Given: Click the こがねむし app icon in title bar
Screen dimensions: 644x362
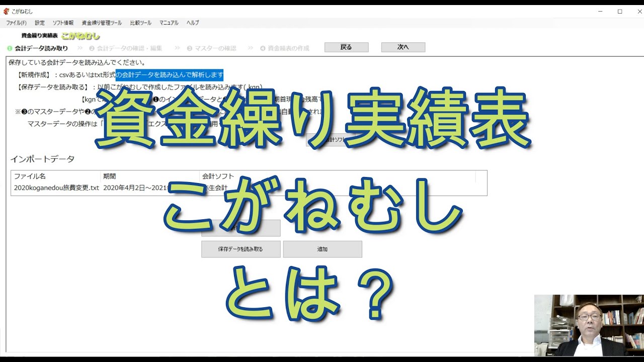Looking at the screenshot, I should pyautogui.click(x=6, y=11).
